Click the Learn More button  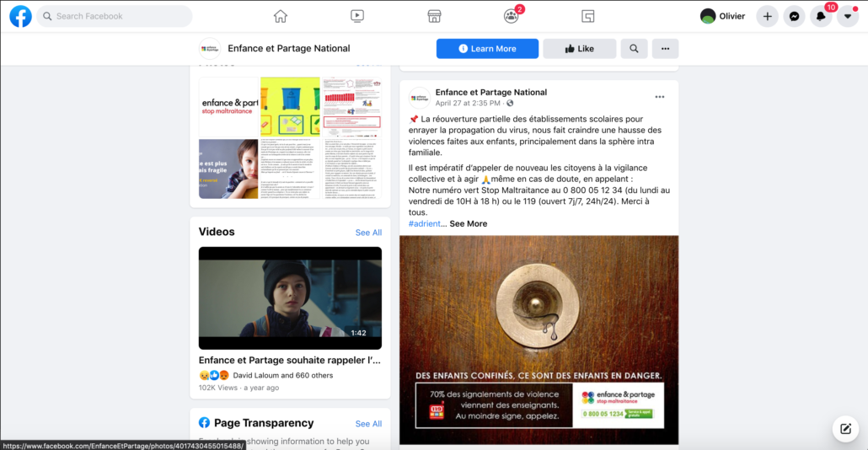pos(487,49)
